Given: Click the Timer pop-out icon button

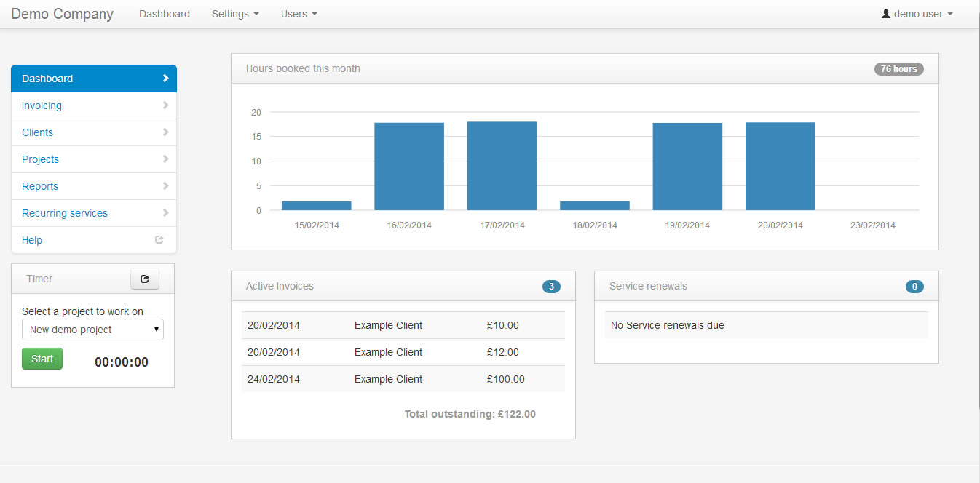Looking at the screenshot, I should tap(144, 279).
